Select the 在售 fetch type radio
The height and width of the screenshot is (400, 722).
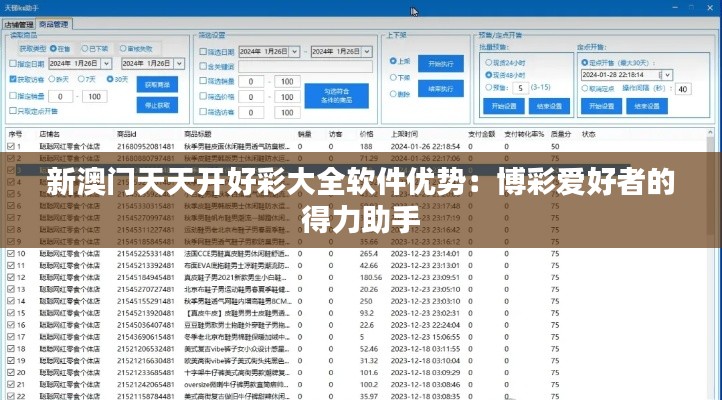53,48
